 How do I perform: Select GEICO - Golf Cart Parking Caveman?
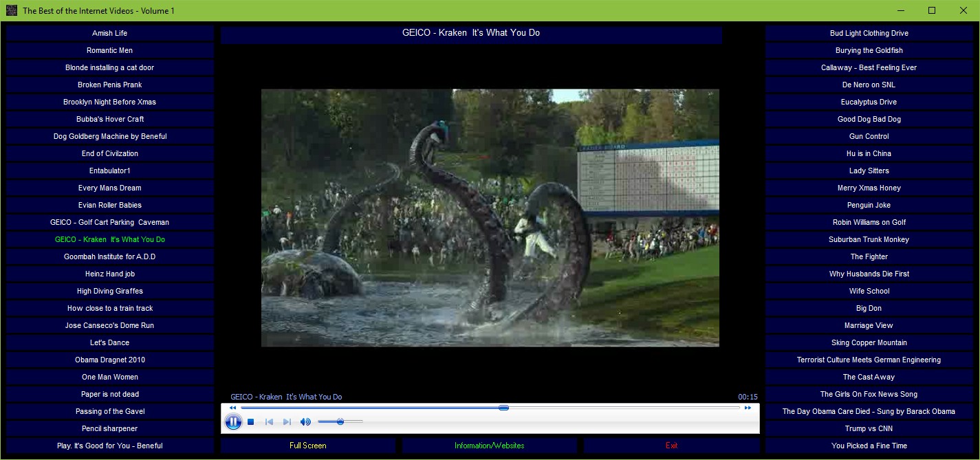[x=110, y=222]
